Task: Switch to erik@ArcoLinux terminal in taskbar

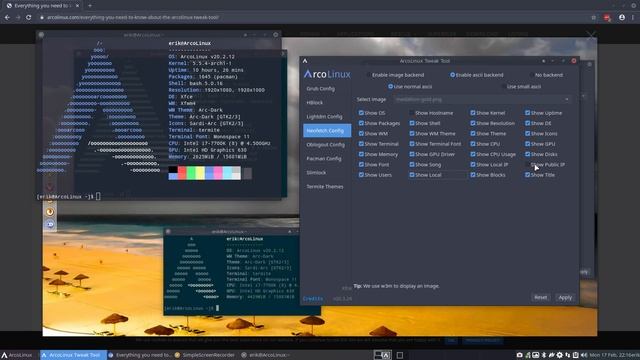Action: (265, 355)
